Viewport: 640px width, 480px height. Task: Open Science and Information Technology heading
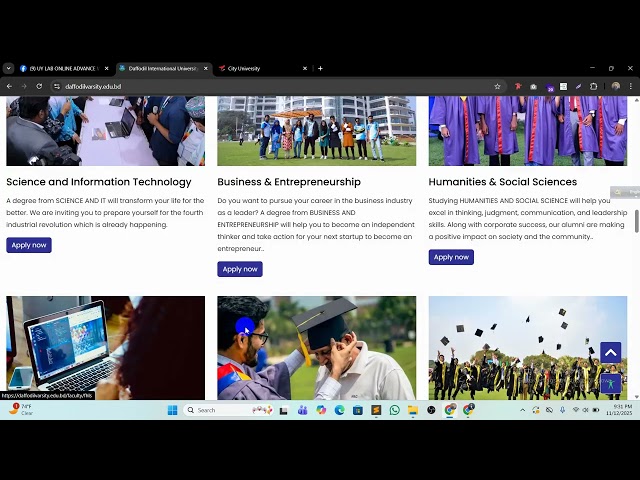tap(99, 182)
